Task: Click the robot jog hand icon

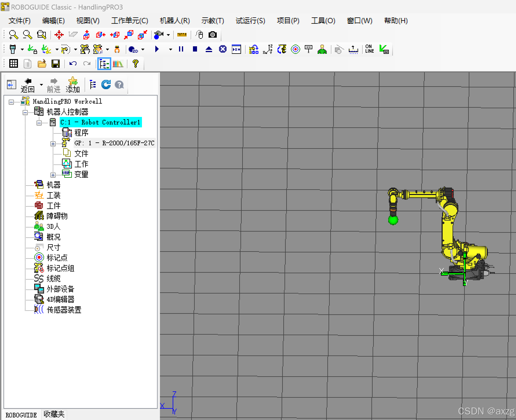Action: (85, 49)
